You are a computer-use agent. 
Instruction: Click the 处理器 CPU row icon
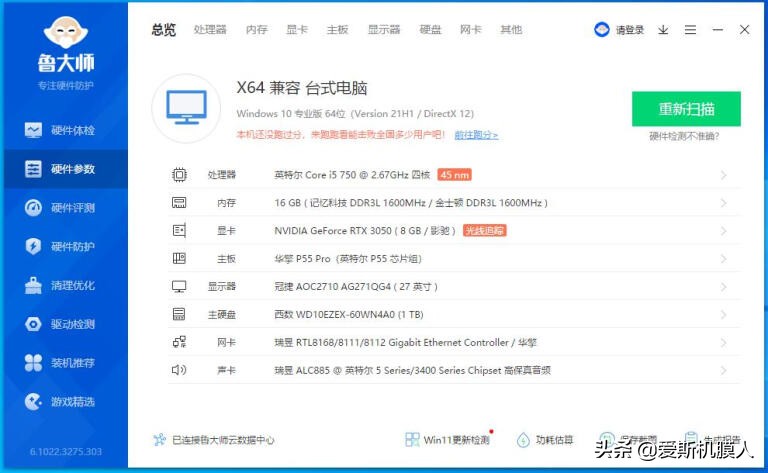(179, 175)
